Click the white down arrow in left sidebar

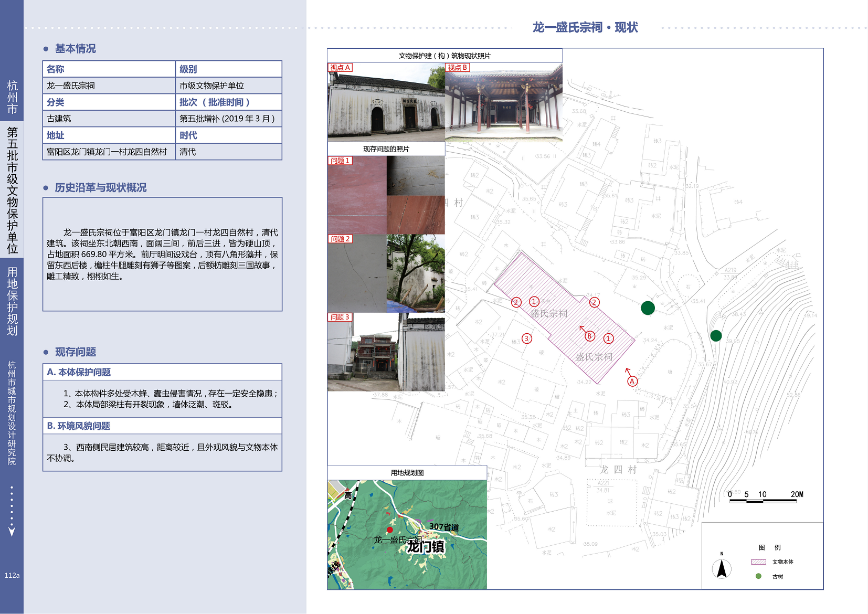(x=12, y=532)
